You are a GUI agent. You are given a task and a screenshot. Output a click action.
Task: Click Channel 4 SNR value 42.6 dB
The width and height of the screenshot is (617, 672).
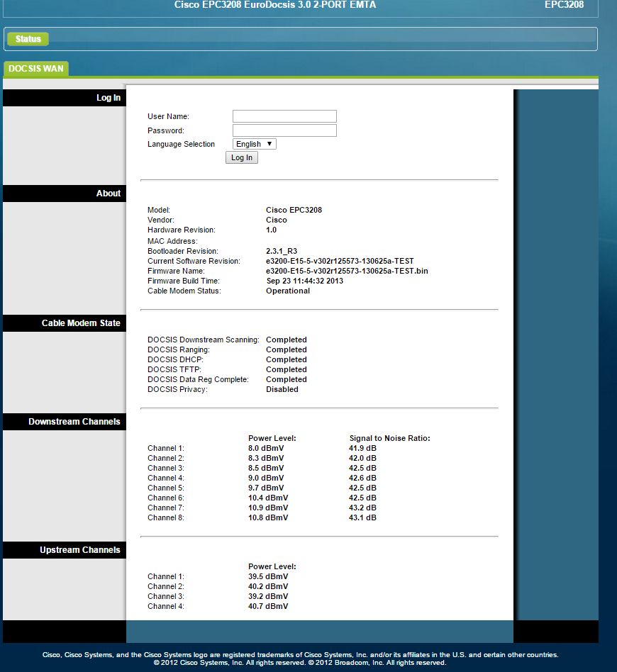click(362, 478)
